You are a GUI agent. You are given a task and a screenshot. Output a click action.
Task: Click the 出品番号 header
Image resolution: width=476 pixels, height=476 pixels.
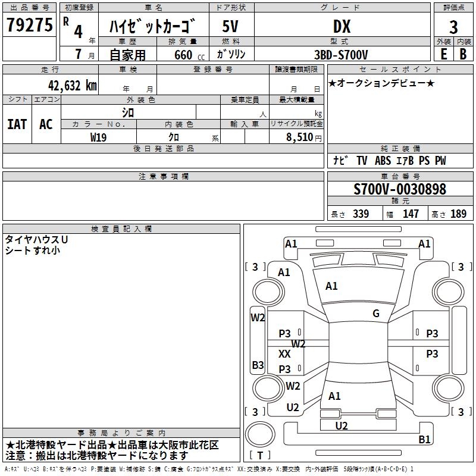click(29, 8)
